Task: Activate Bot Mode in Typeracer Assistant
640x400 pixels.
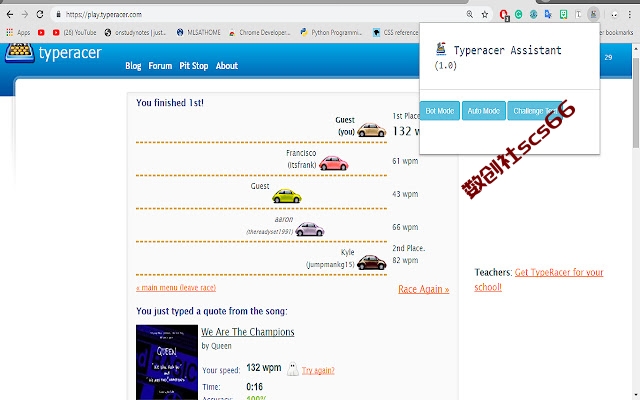Action: click(x=440, y=111)
